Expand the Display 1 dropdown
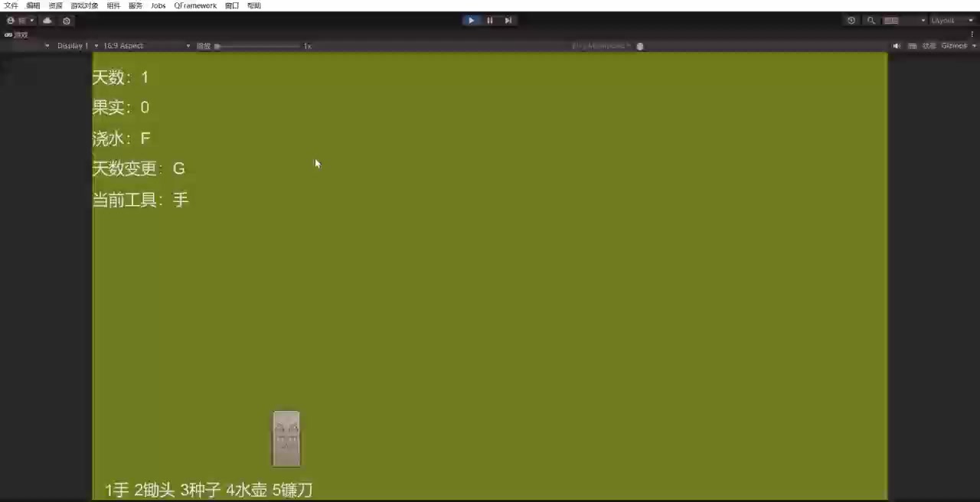Screen dimensions: 980x502 tap(77, 46)
